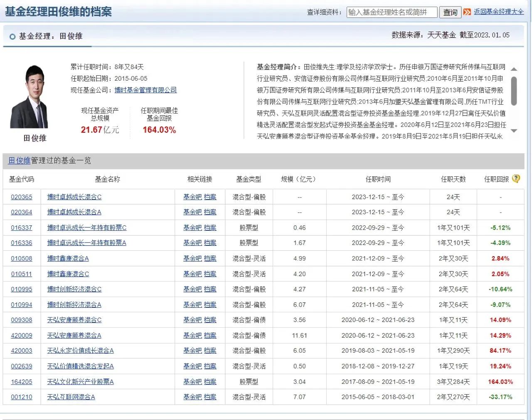Open the 博时创新经济混合C fund page
The image size is (532, 420).
74,289
